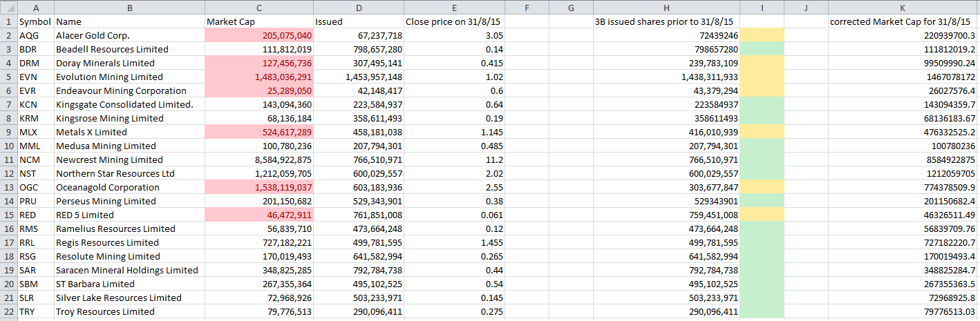Select row header 13
This screenshot has width=980, height=321.
click(x=9, y=187)
